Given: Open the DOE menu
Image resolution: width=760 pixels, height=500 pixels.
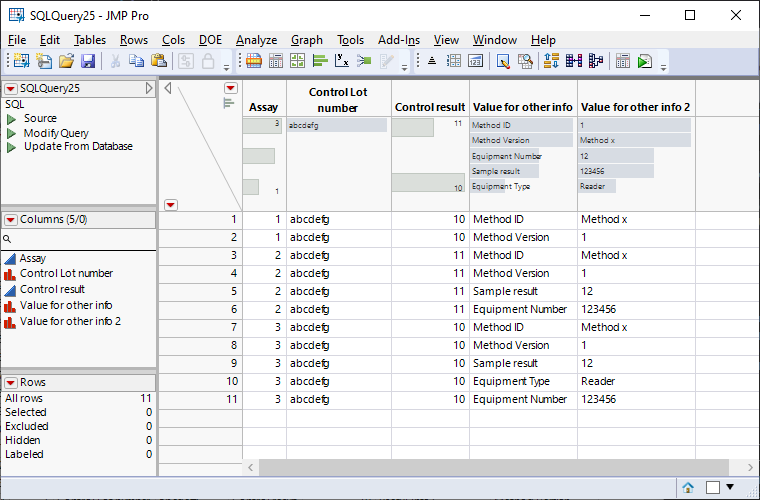Looking at the screenshot, I should click(210, 40).
